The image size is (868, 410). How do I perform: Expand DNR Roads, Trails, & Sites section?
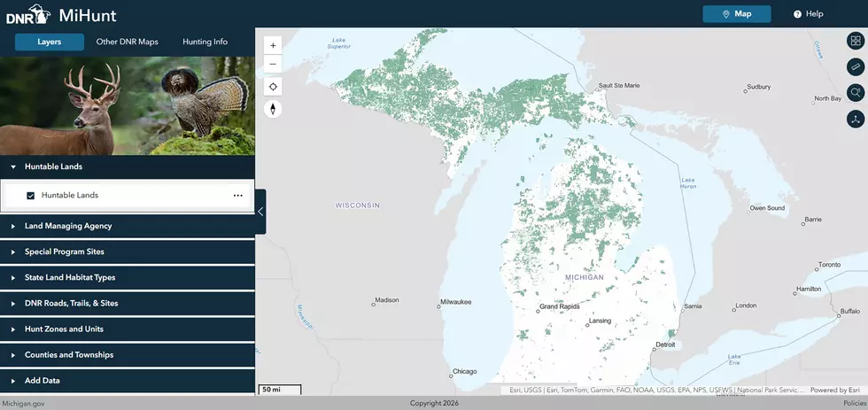pyautogui.click(x=128, y=303)
